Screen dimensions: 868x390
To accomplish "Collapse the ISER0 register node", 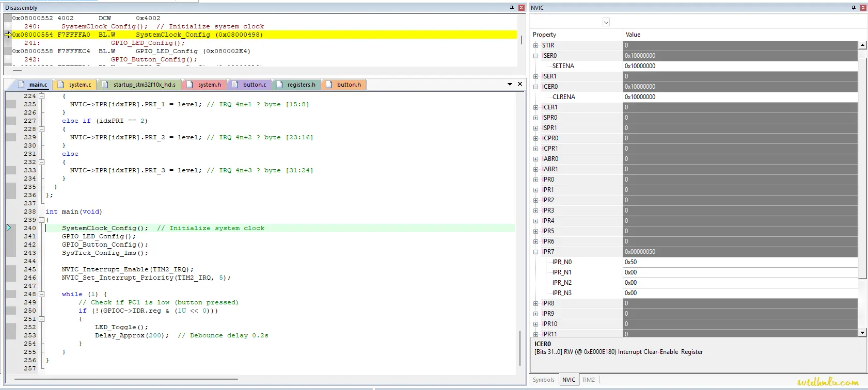I will coord(535,56).
